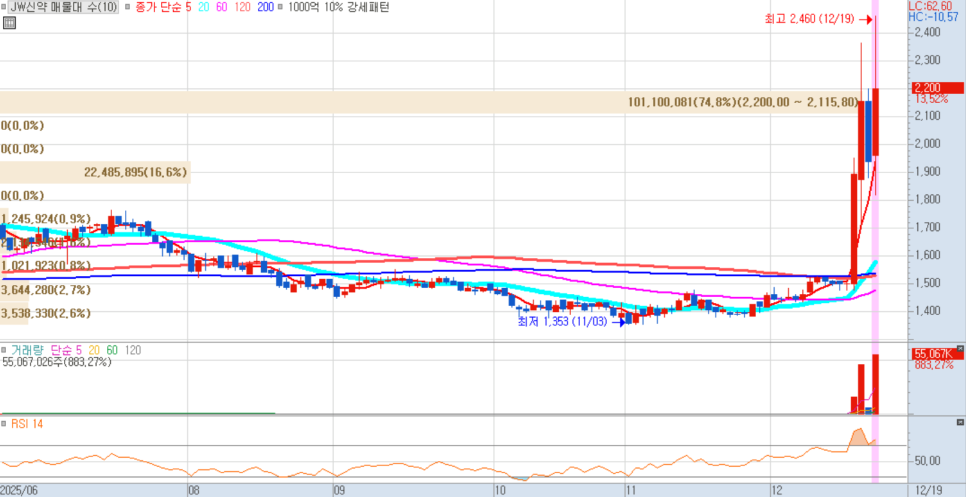The width and height of the screenshot is (966, 497).
Task: Click the orange RSI overbought shaded peak
Action: pos(858,437)
